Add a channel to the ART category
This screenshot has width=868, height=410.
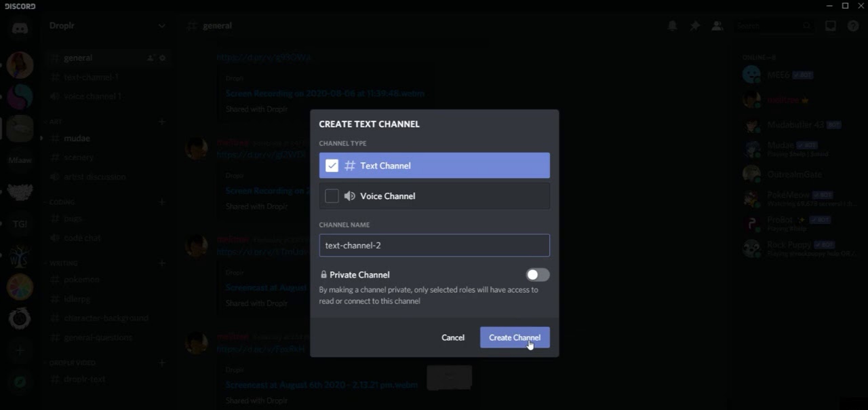coord(162,122)
